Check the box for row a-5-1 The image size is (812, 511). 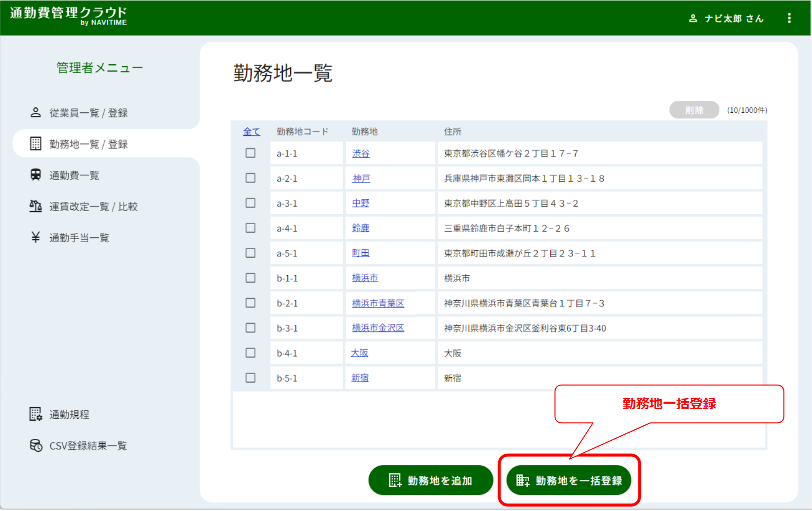coord(250,253)
